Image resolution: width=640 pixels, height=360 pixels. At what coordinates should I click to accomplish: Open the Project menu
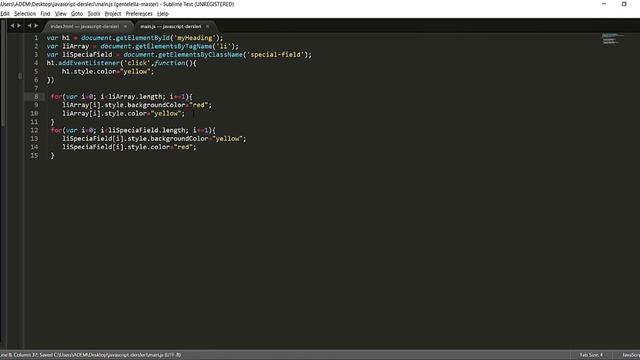[x=113, y=13]
